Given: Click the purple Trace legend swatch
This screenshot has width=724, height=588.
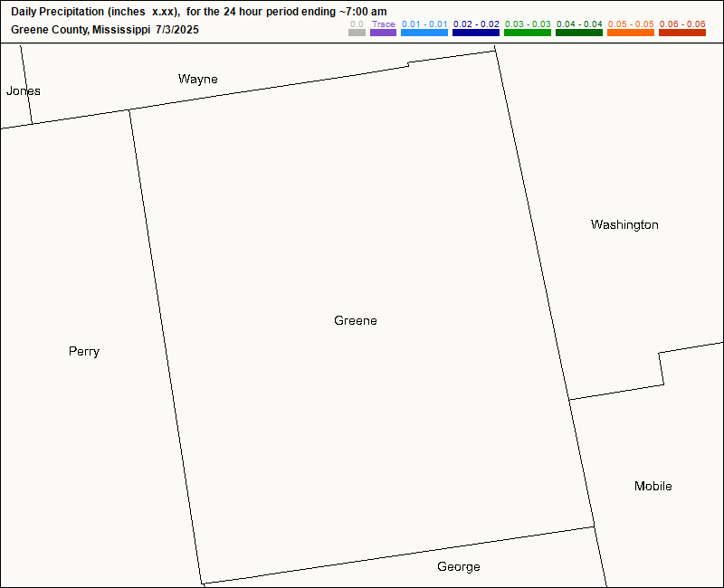Looking at the screenshot, I should point(383,33).
